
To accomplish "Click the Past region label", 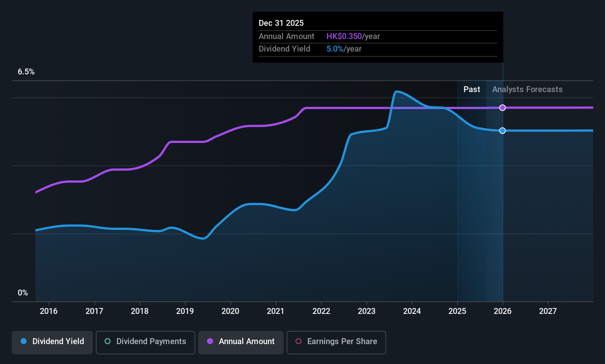I will pyautogui.click(x=472, y=90).
